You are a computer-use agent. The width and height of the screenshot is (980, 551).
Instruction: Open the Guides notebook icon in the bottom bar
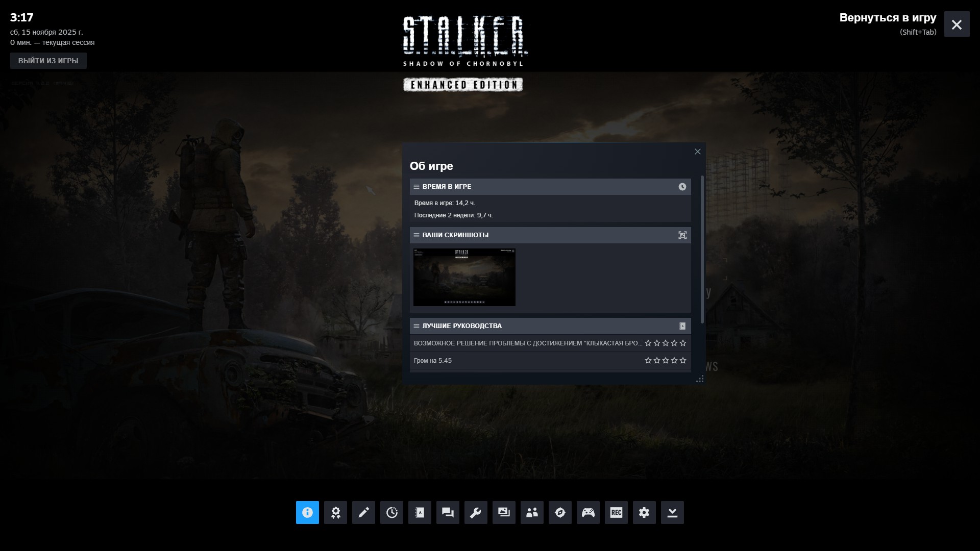420,512
